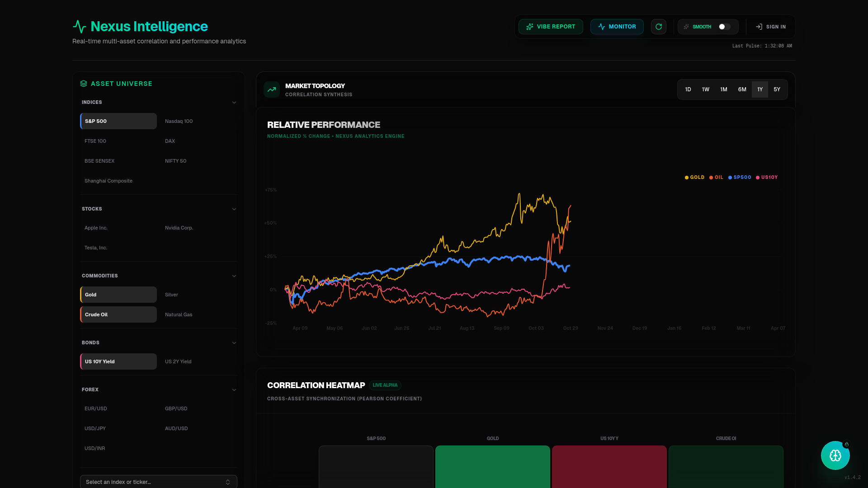The height and width of the screenshot is (488, 868).
Task: Select USD/INR forex pair
Action: [118, 448]
